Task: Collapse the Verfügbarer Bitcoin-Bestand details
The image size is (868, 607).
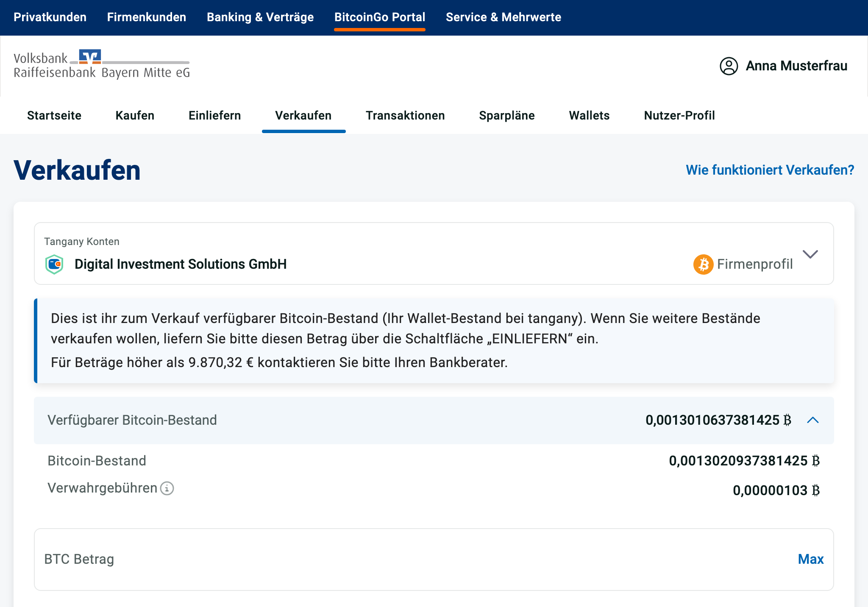Action: click(x=812, y=420)
